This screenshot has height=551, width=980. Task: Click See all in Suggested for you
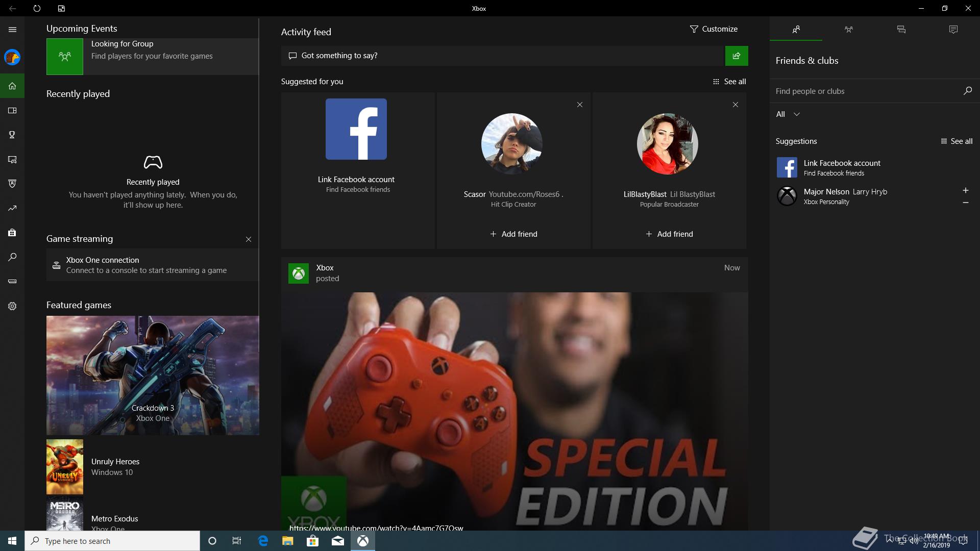(x=729, y=82)
